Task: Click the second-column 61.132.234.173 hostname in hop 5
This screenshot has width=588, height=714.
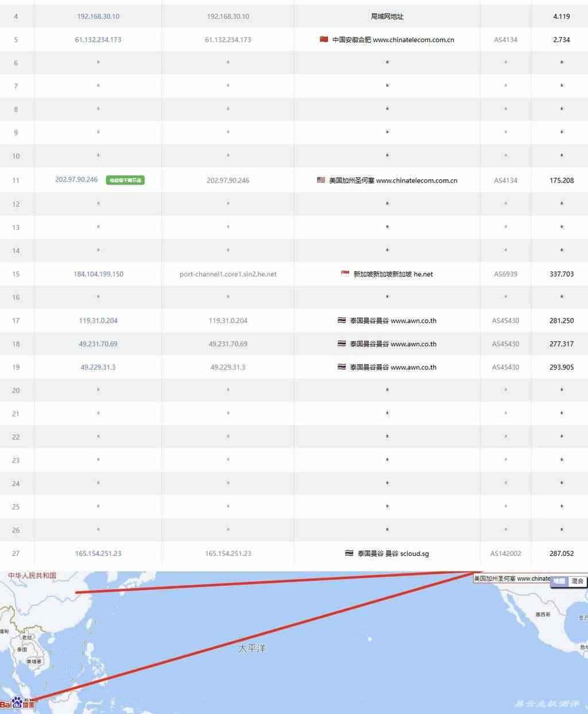Action: pos(228,40)
